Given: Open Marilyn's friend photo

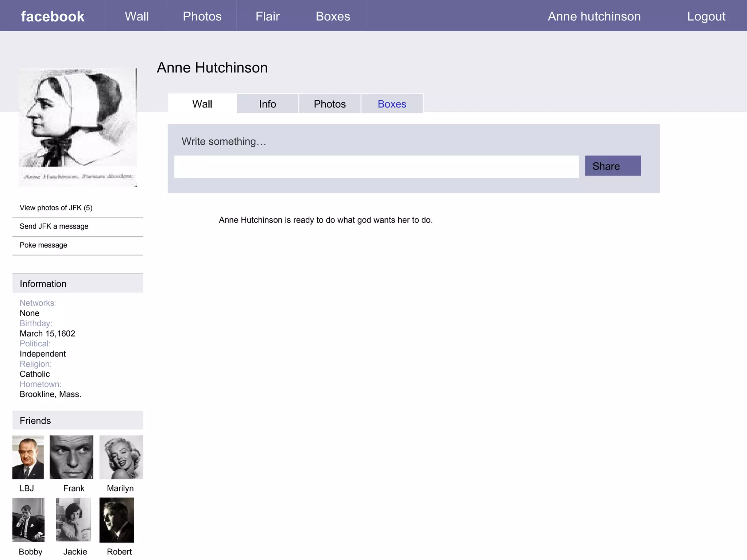Looking at the screenshot, I should [x=121, y=457].
